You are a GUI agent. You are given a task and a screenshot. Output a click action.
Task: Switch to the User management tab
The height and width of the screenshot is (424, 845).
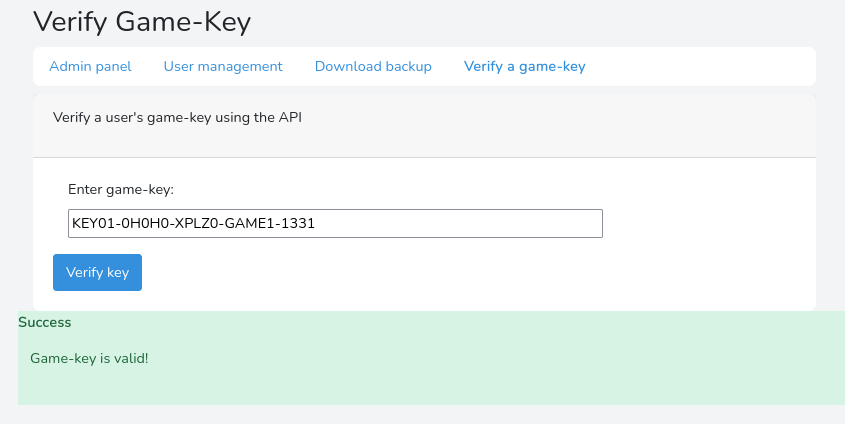click(x=223, y=66)
